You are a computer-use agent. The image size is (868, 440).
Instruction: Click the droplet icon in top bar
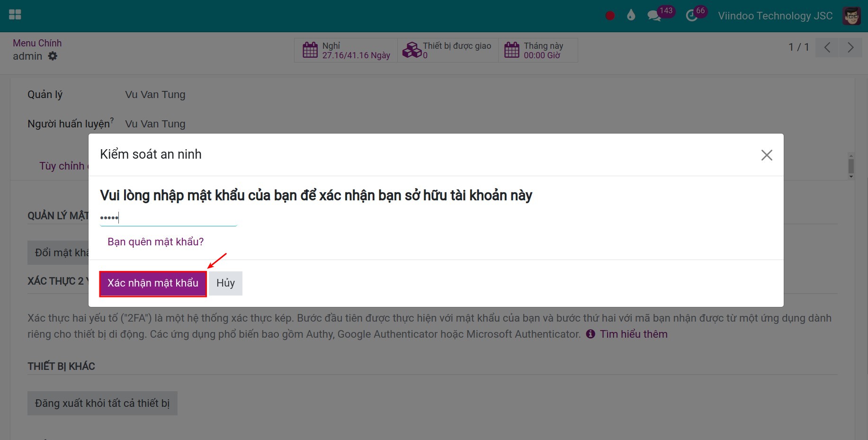pos(631,15)
